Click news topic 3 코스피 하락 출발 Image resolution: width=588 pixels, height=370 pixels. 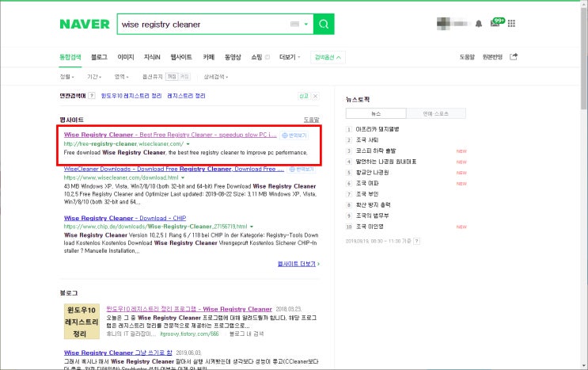(x=376, y=151)
